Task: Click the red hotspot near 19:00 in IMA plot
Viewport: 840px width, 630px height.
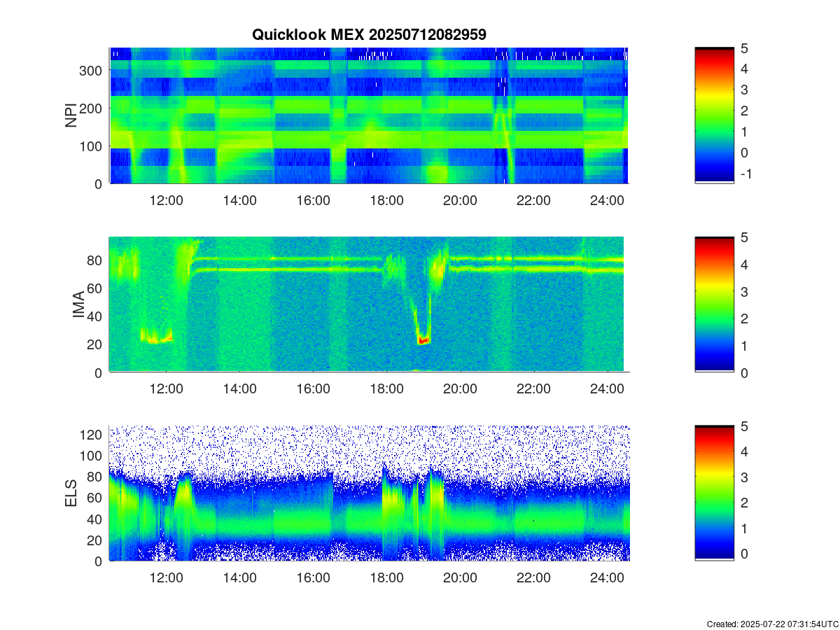Action: [x=423, y=341]
